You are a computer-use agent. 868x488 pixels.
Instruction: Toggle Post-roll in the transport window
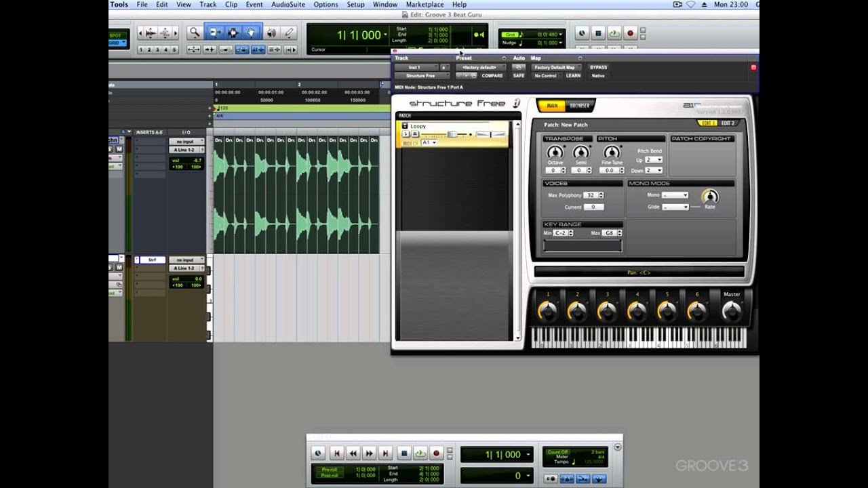tap(330, 475)
